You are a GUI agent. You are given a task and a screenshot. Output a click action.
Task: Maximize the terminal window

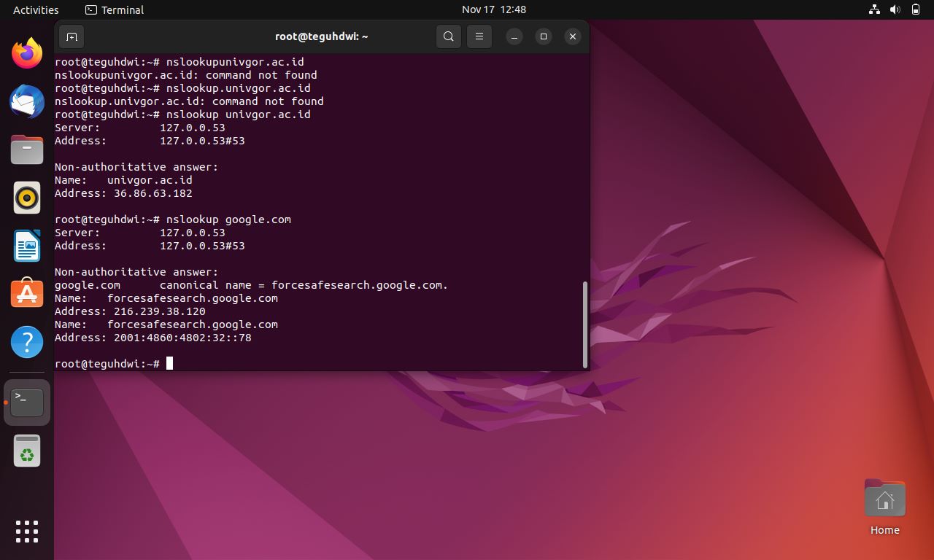(544, 36)
